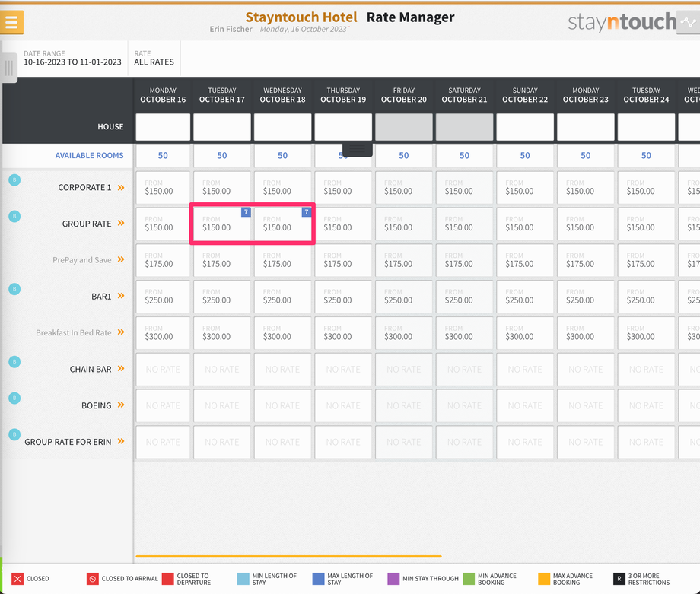
Task: Click the CLOSED TO ARRIVAL legend icon
Action: [x=92, y=579]
